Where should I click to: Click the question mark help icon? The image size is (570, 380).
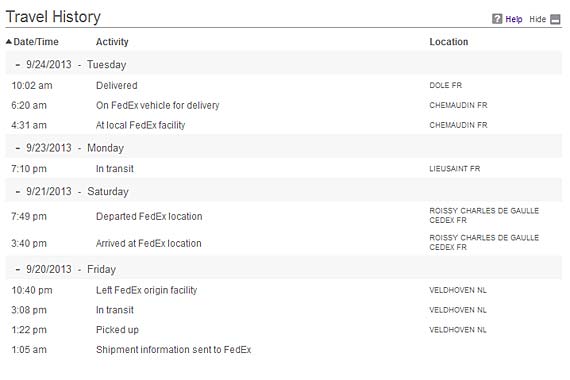coord(497,19)
